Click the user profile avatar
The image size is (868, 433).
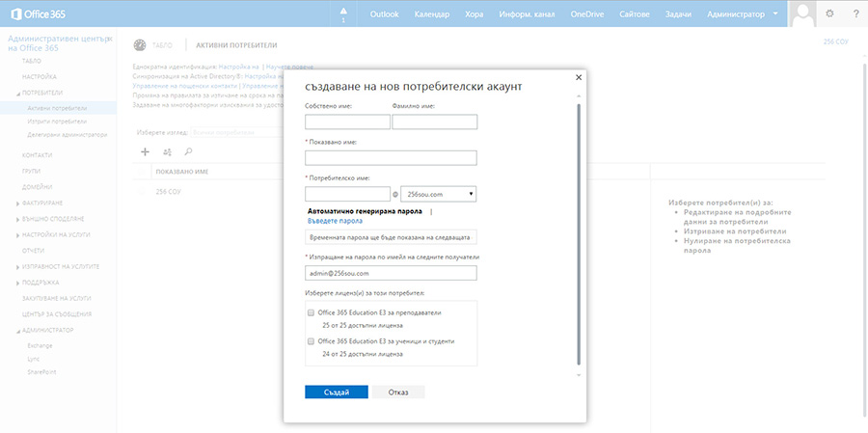pyautogui.click(x=802, y=14)
